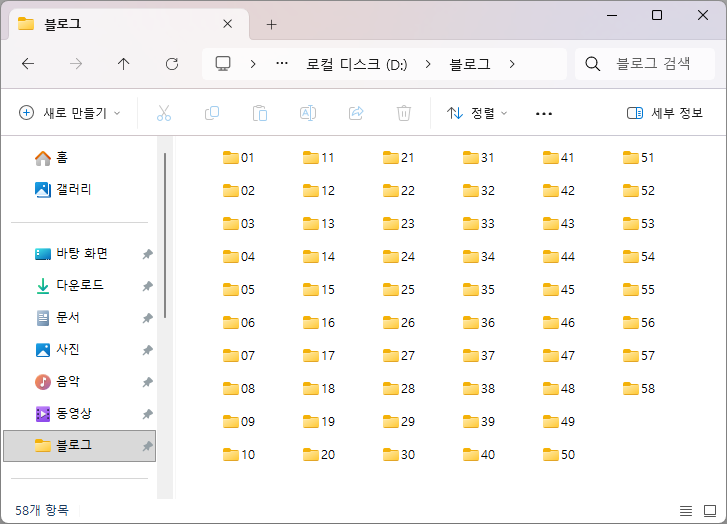The width and height of the screenshot is (727, 524).
Task: Select folder 10
Action: [238, 454]
